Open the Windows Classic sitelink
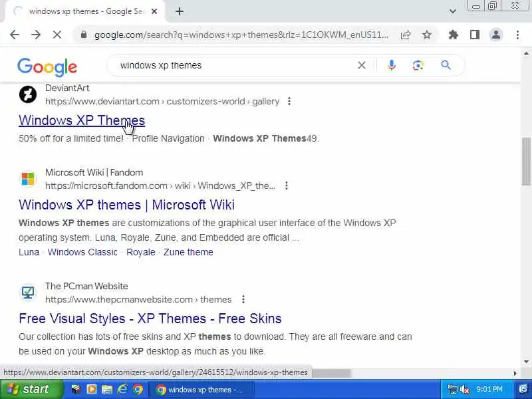This screenshot has height=399, width=532. (82, 252)
